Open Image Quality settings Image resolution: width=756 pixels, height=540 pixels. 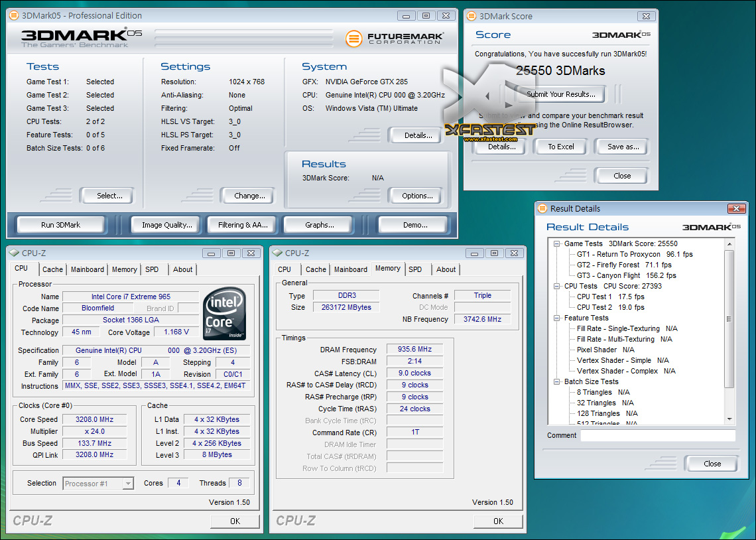click(166, 225)
